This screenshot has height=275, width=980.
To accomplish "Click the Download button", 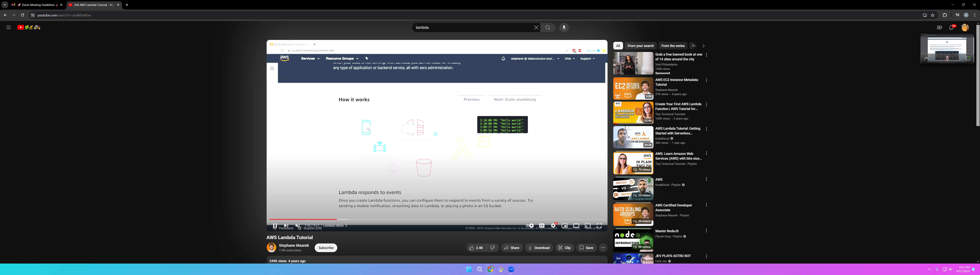I will [x=539, y=248].
